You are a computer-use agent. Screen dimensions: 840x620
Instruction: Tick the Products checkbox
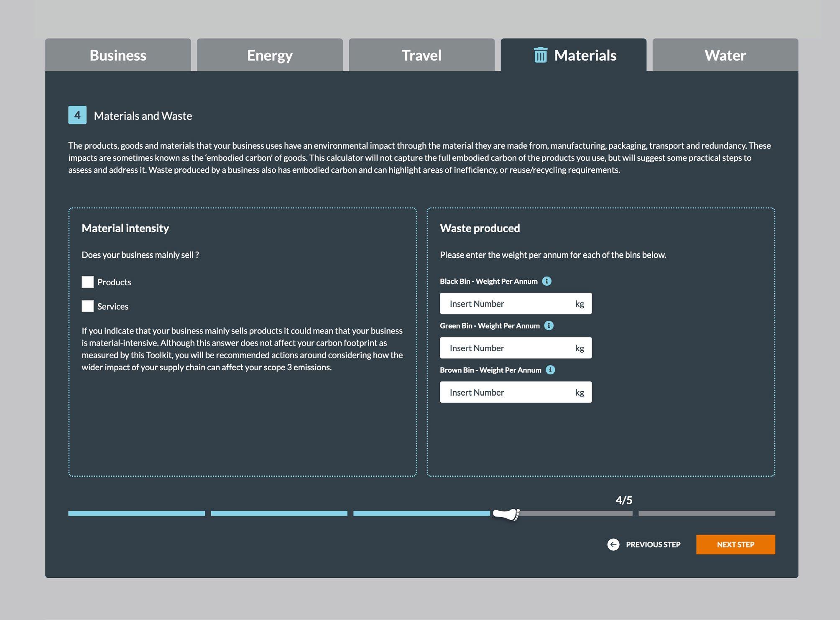87,282
